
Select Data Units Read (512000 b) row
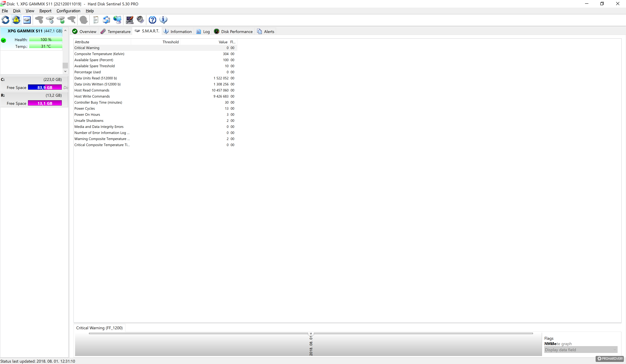coord(155,78)
